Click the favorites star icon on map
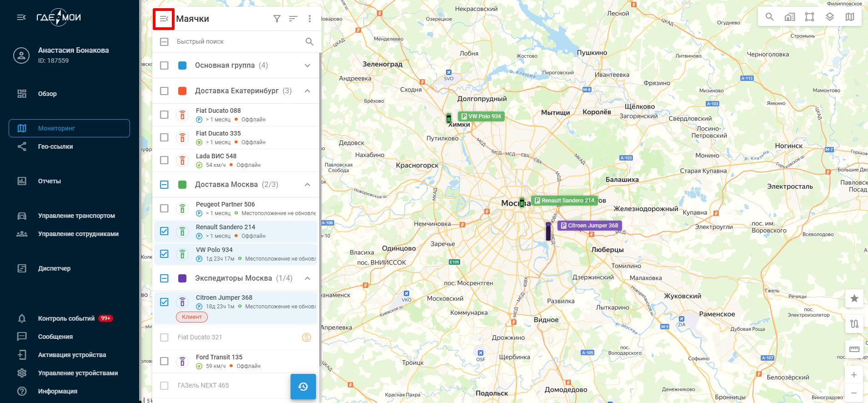Screen dimensions: 868x403 [854, 298]
